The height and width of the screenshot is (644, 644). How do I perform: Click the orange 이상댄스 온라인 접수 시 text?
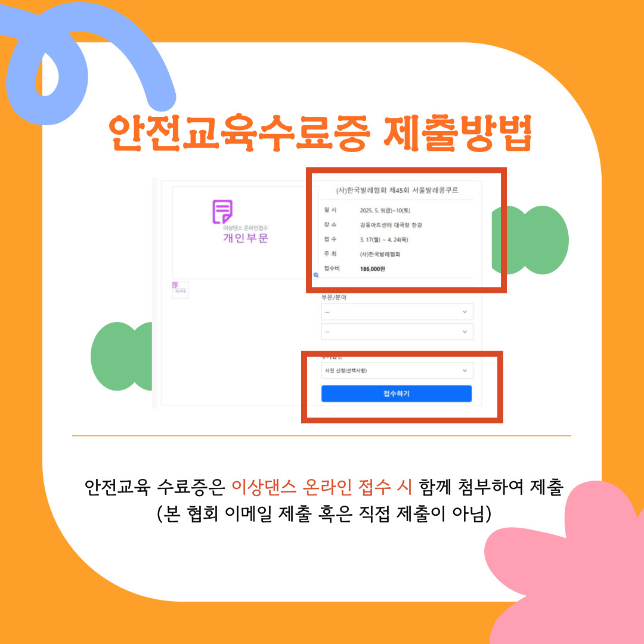tap(321, 487)
